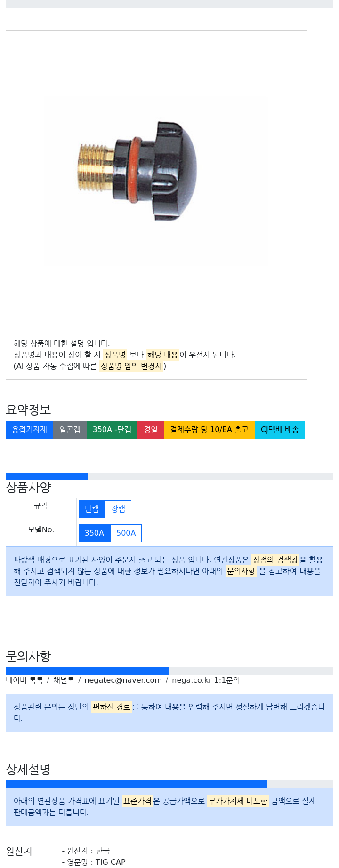This screenshot has width=339, height=868.
Task: Click the 상품사양 progress bar
Action: [169, 476]
